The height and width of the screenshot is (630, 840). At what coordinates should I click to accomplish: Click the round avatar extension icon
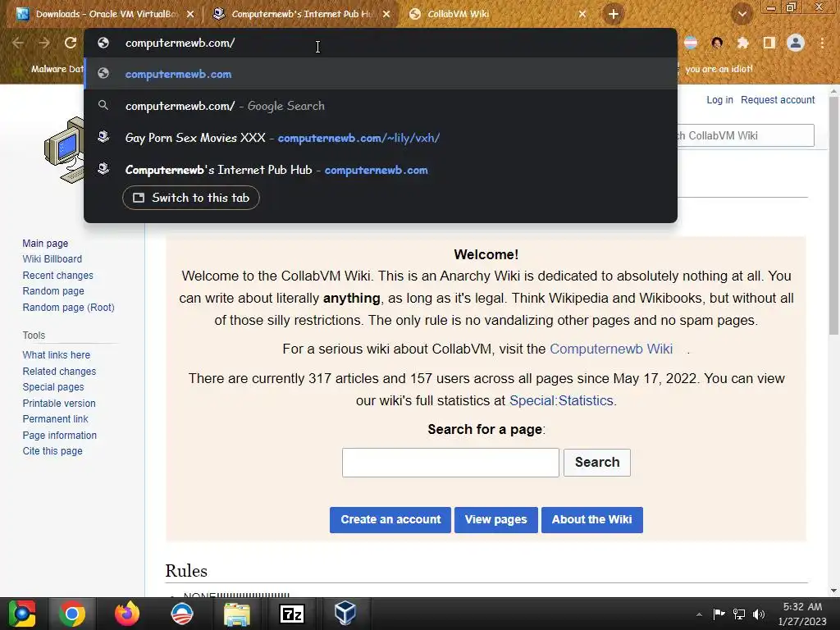coord(717,43)
